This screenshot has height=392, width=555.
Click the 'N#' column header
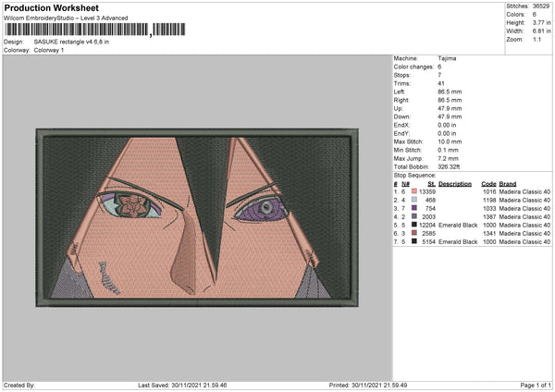point(406,184)
